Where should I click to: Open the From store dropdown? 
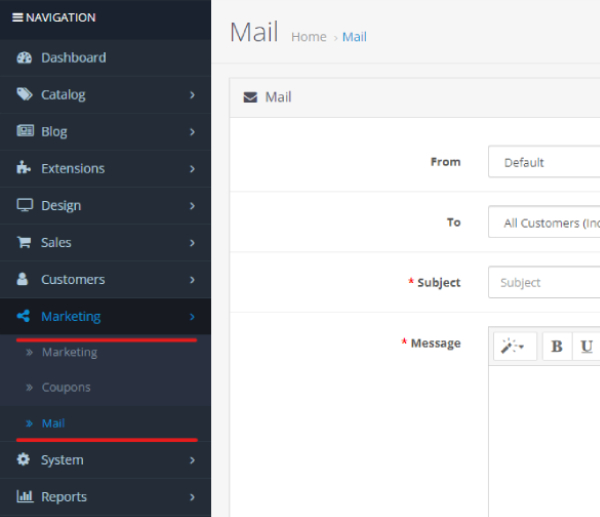544,162
